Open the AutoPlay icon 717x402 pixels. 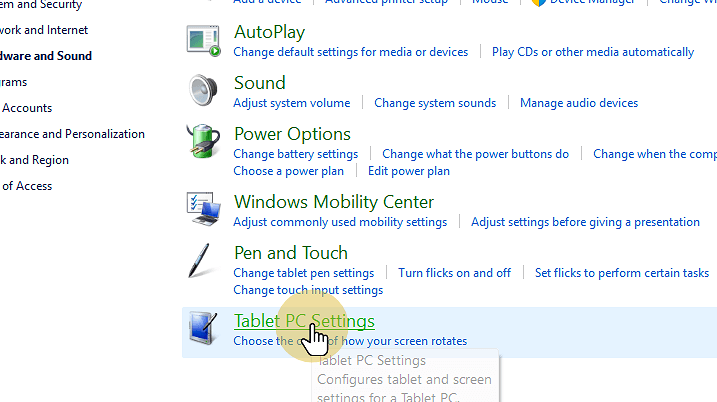203,41
